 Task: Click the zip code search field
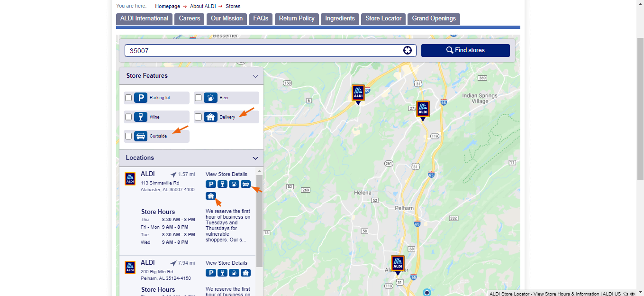click(270, 50)
